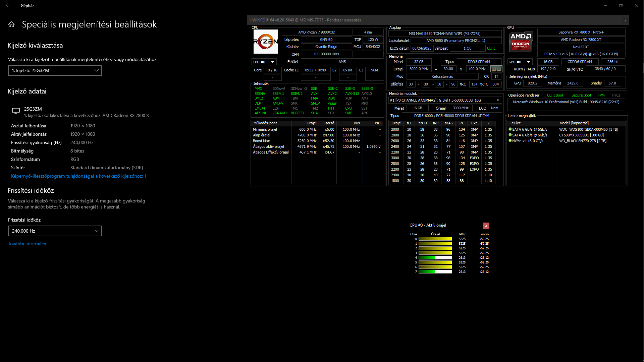Click the monitor icon next to 25G3ZM
Image resolution: width=644 pixels, height=362 pixels.
(16, 111)
